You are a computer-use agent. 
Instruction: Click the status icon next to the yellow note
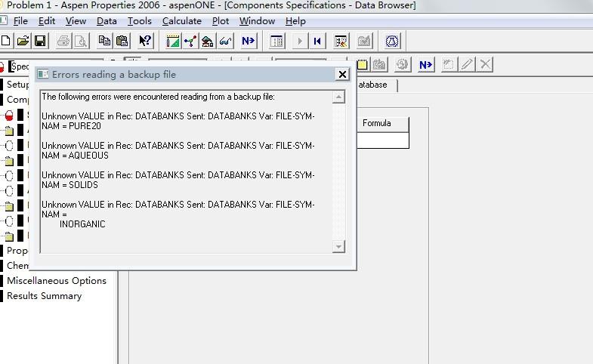(379, 65)
